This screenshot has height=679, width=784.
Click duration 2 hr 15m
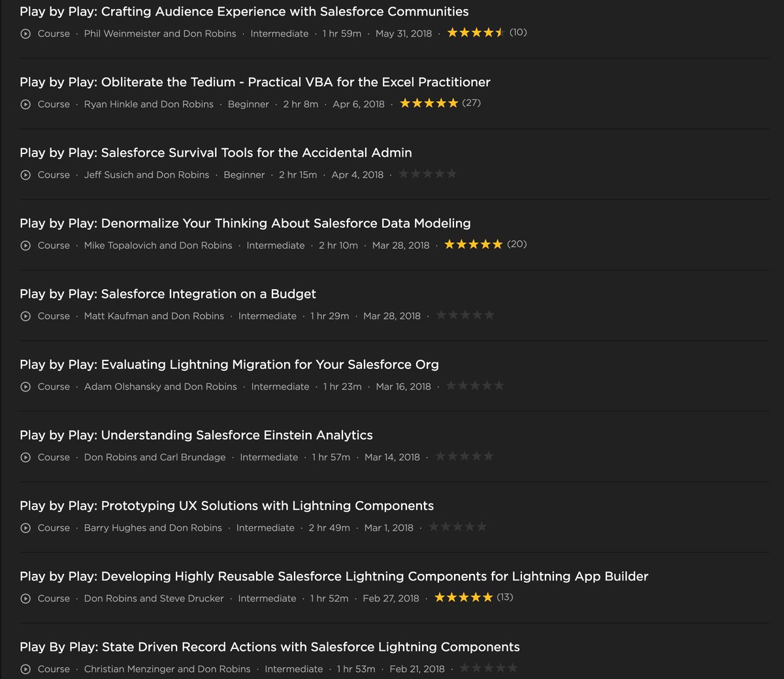coord(298,175)
